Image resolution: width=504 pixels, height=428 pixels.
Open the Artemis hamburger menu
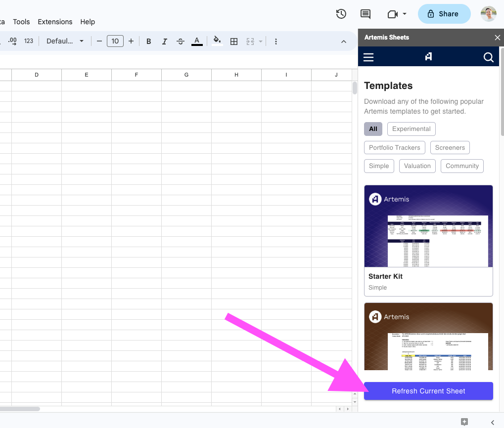pos(368,57)
